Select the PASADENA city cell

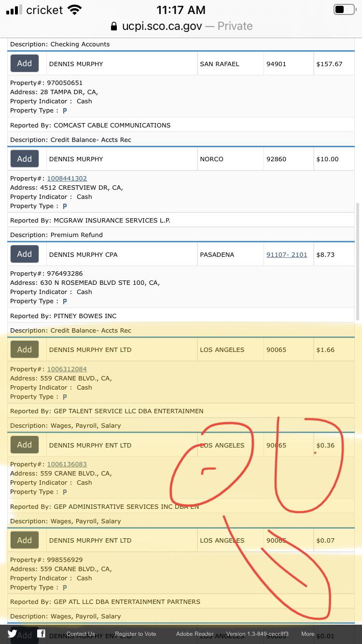pos(230,254)
